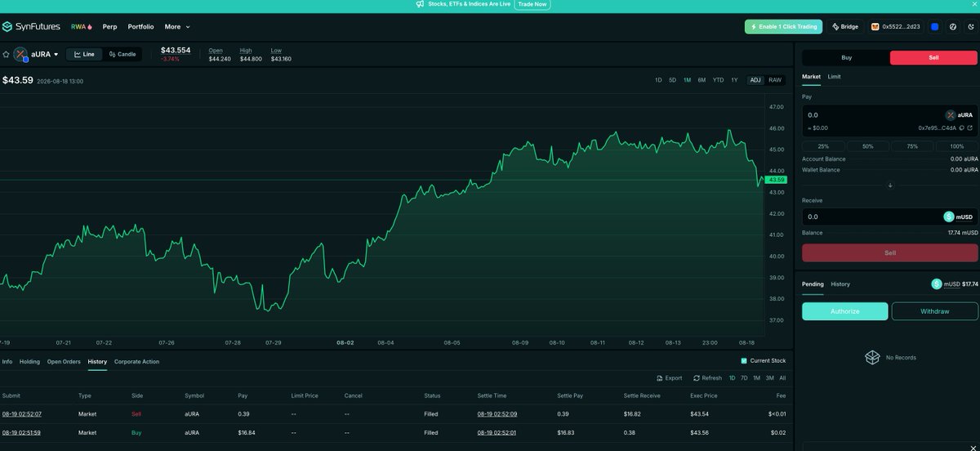Open the Holding tab
Viewport: 980px width, 451px height.
(x=29, y=361)
